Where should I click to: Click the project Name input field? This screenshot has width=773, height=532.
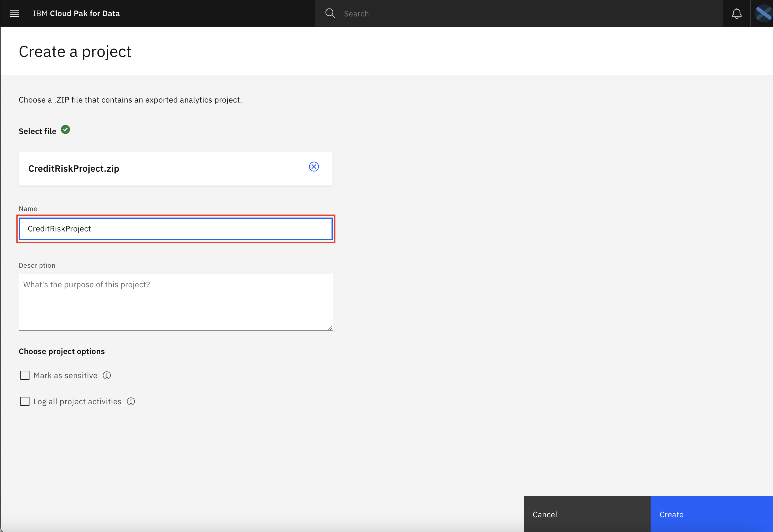click(176, 228)
